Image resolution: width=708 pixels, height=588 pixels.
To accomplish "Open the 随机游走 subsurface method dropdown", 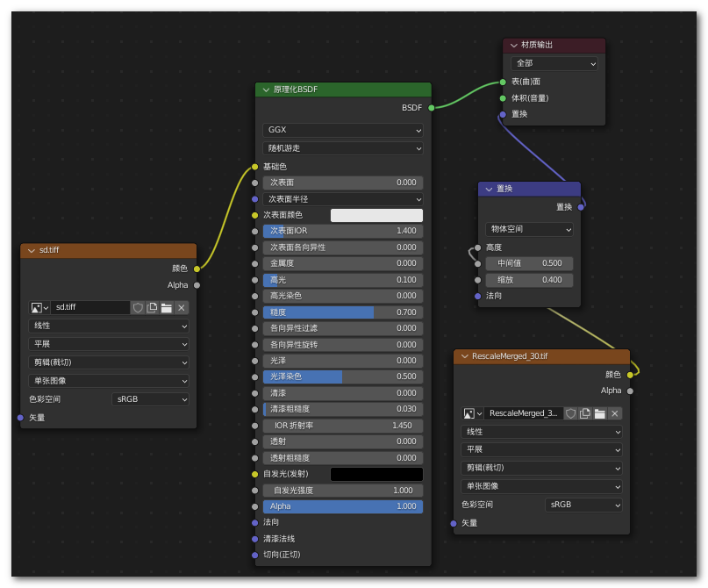I will click(343, 148).
